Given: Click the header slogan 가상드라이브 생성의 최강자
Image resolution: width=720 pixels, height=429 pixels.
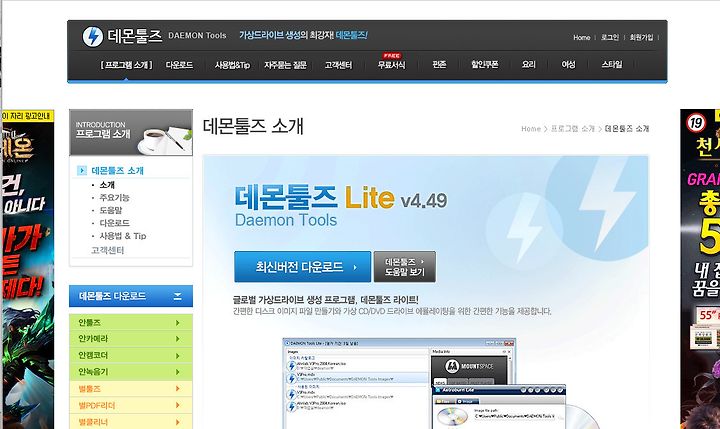Looking at the screenshot, I should (303, 35).
